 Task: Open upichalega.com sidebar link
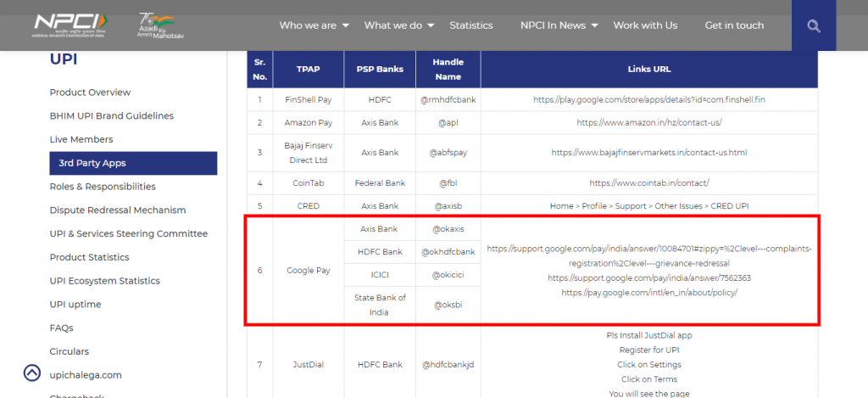pos(86,375)
